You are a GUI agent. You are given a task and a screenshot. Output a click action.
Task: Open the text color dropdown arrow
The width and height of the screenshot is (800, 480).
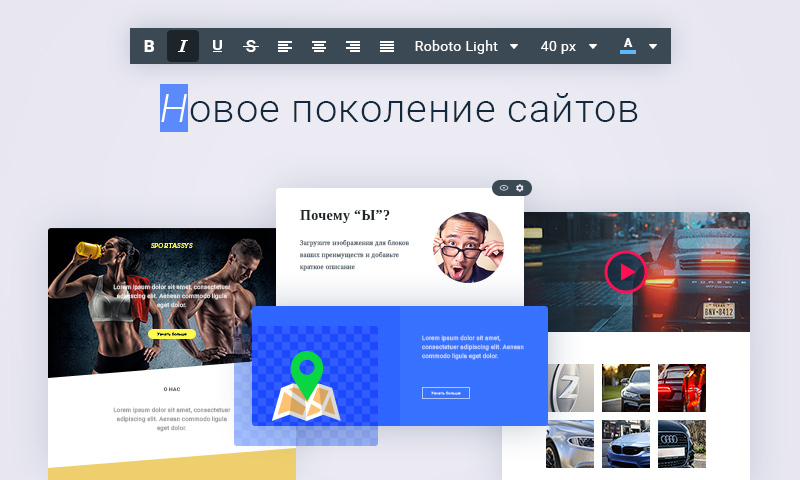click(653, 46)
